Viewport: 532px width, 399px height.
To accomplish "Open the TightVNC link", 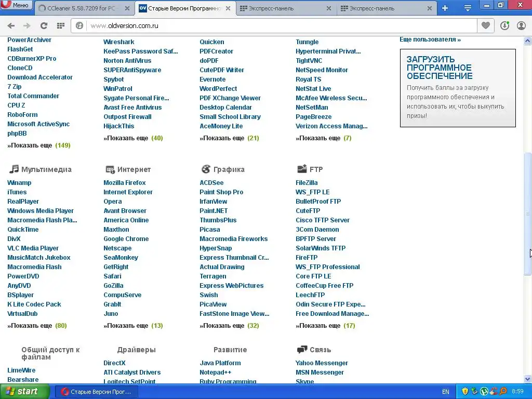I will click(309, 61).
